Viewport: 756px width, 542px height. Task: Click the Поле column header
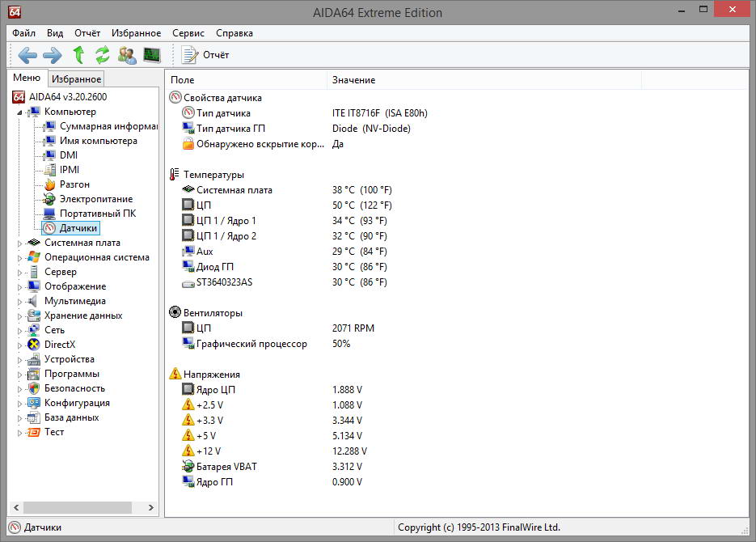(x=247, y=80)
